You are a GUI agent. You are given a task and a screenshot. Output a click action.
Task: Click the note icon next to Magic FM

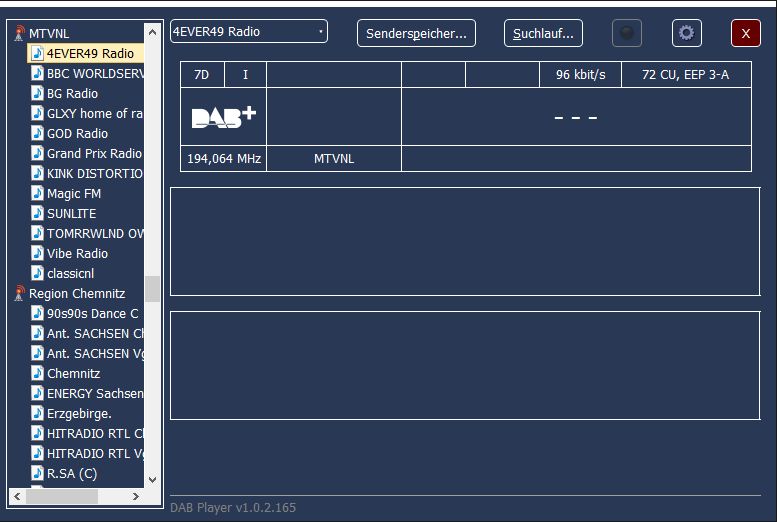pyautogui.click(x=38, y=194)
